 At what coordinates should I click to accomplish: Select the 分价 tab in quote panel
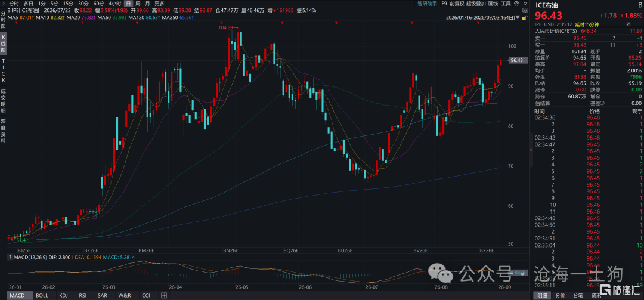[x=560, y=295]
